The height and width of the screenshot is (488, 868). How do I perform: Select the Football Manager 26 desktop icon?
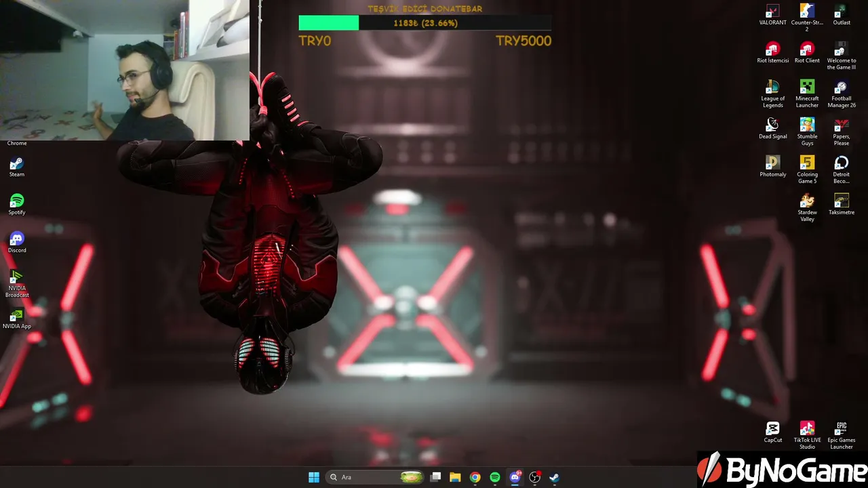(x=842, y=94)
